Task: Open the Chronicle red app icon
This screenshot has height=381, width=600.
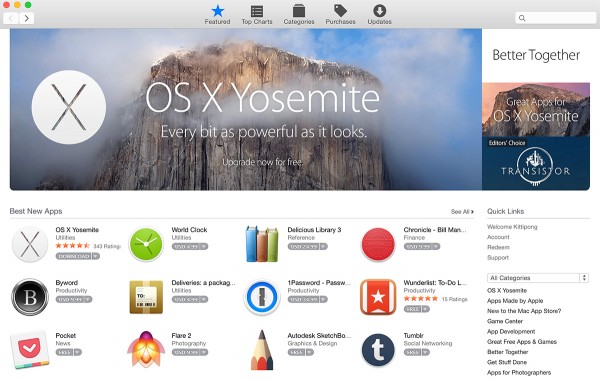Action: pos(378,244)
